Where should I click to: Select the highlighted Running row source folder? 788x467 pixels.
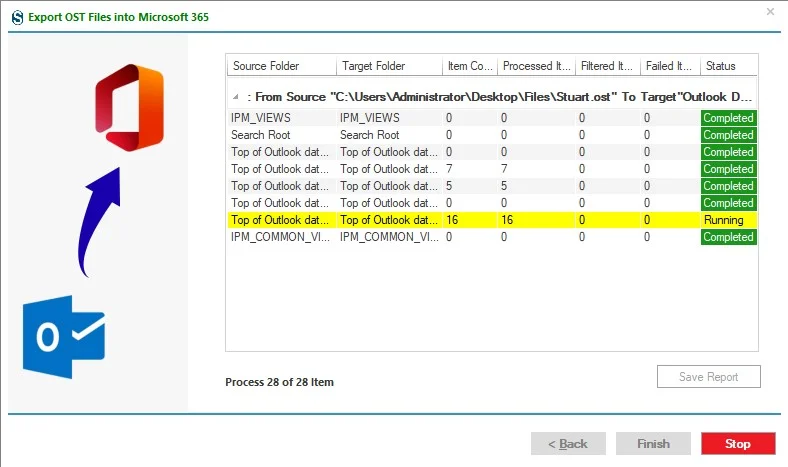280,220
